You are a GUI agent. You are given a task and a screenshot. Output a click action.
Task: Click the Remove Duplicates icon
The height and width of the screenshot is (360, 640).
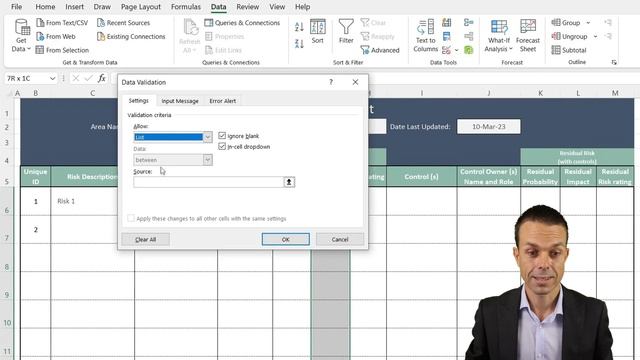tap(447, 36)
